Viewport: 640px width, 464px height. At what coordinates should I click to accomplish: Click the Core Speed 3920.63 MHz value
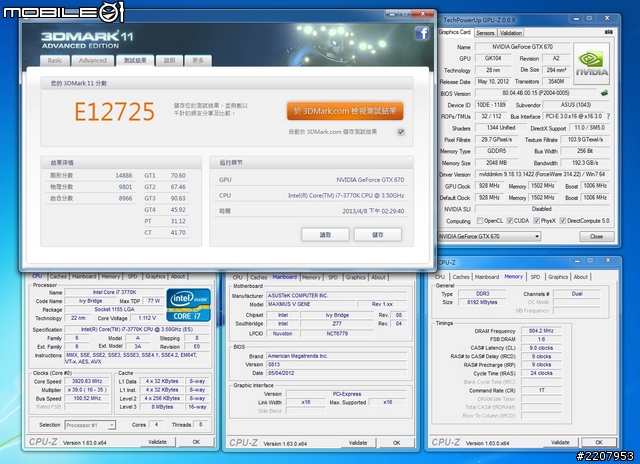point(87,382)
